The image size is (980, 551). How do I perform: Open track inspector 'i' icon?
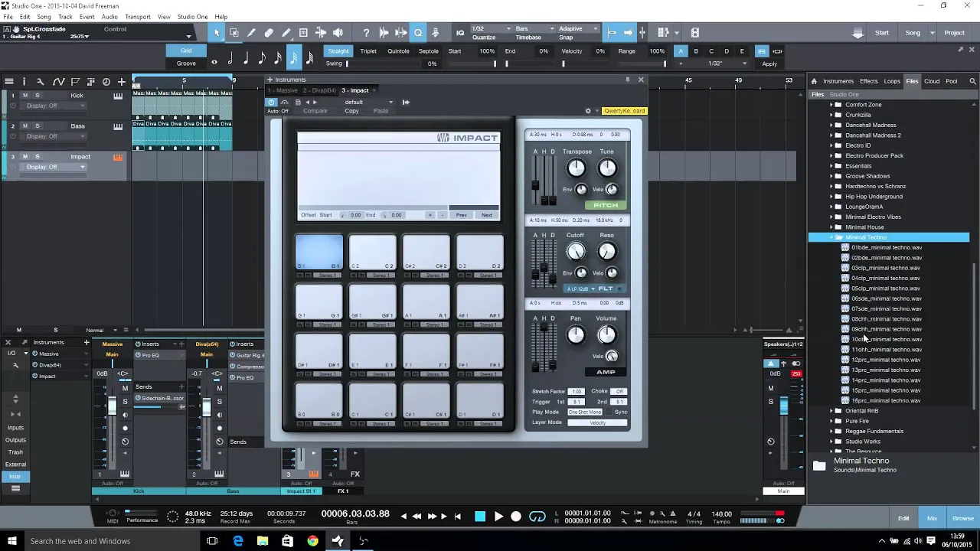pyautogui.click(x=24, y=81)
